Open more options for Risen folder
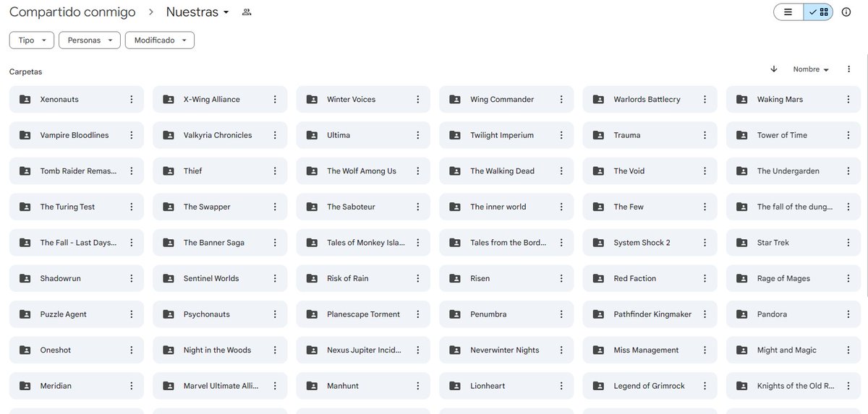The width and height of the screenshot is (868, 414). 561,278
